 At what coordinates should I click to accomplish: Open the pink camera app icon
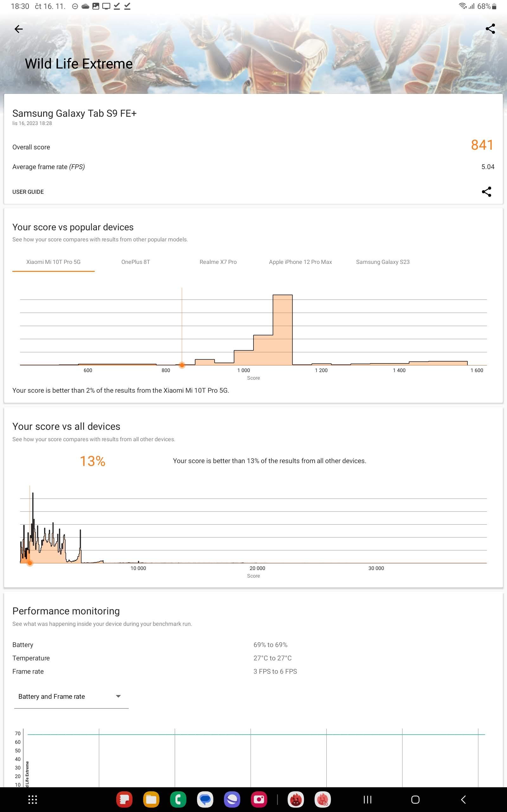(259, 800)
